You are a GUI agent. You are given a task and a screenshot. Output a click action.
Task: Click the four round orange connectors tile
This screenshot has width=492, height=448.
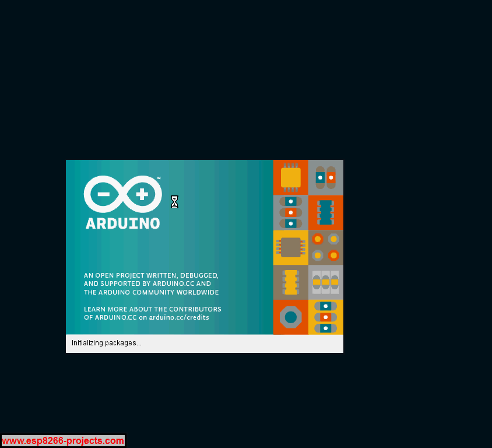pos(326,247)
